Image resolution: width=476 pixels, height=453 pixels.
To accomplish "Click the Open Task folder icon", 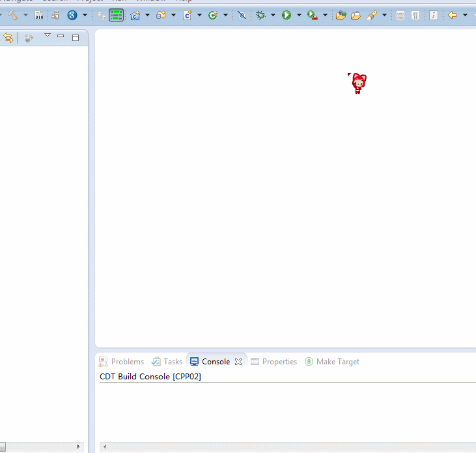I will click(356, 15).
